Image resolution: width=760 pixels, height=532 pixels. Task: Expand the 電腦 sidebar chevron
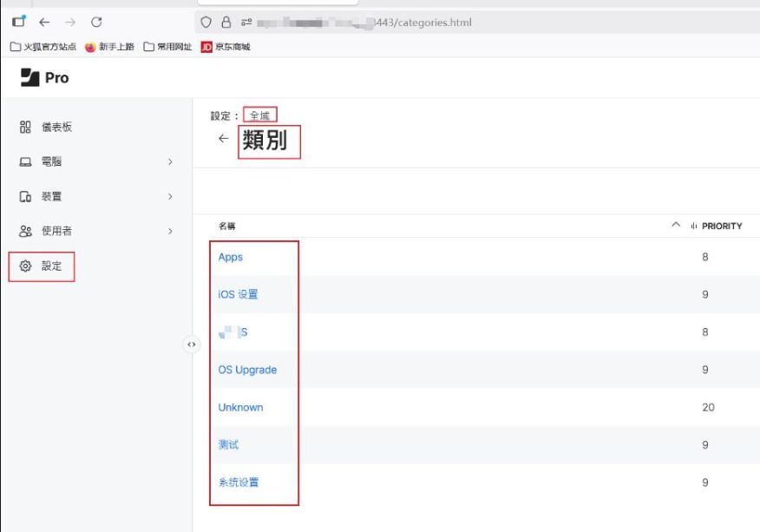click(170, 162)
